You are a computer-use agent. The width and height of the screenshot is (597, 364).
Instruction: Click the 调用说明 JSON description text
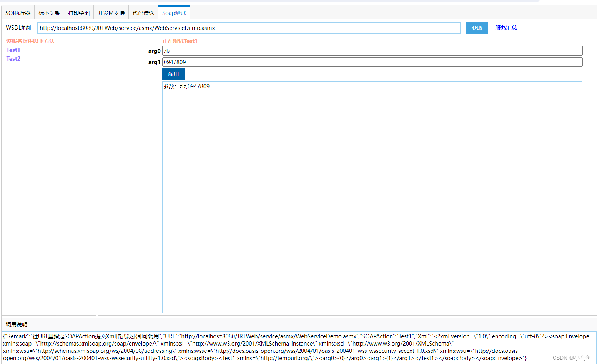[296, 347]
